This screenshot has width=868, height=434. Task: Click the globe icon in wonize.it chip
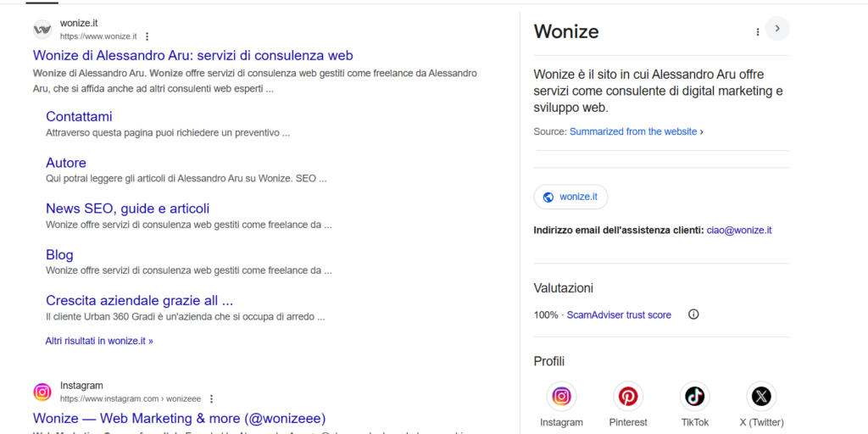coord(548,197)
